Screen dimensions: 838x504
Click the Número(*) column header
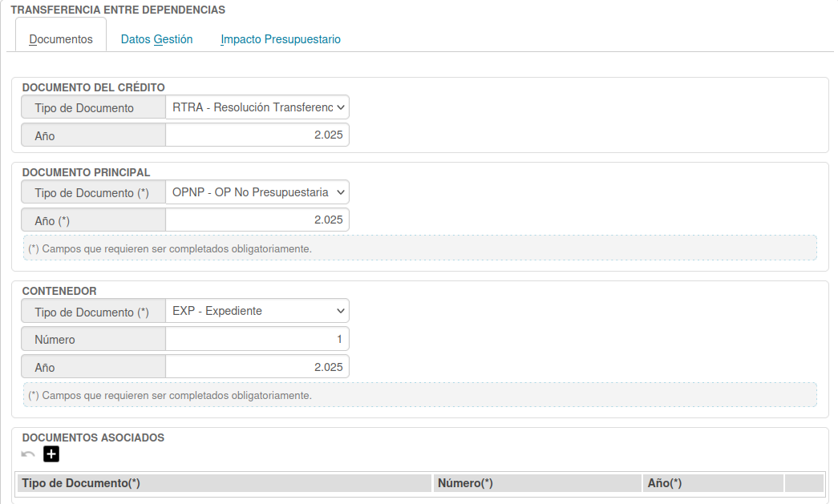point(537,483)
